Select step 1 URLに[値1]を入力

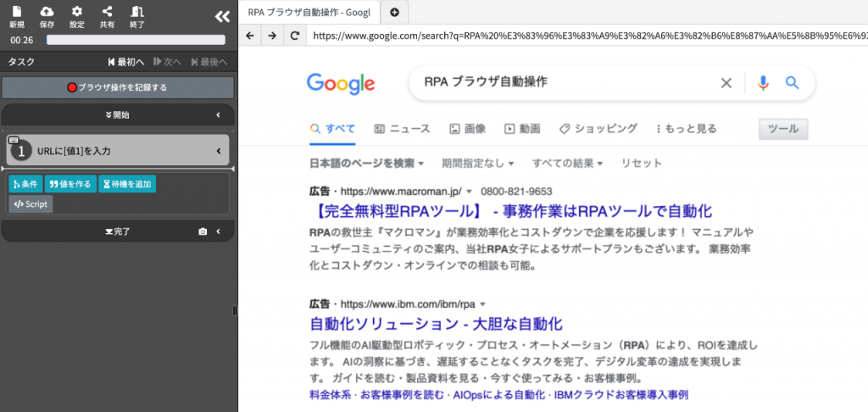tap(117, 151)
